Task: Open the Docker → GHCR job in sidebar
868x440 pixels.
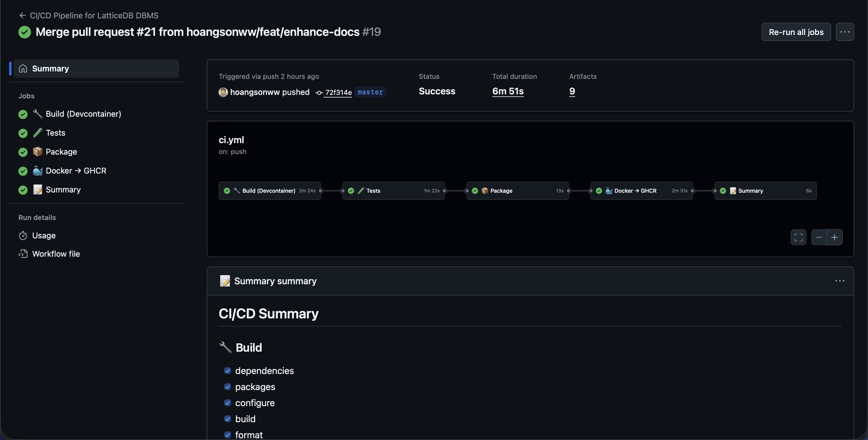Action: (x=76, y=171)
